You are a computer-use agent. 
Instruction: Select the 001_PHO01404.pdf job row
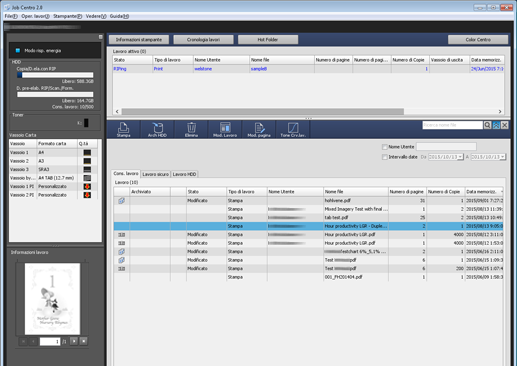pos(308,277)
